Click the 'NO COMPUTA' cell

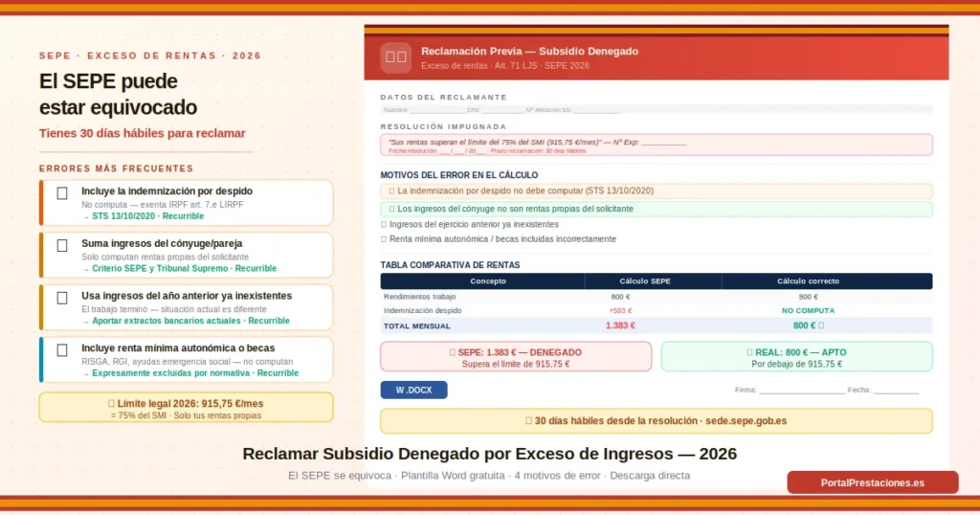coord(808,310)
